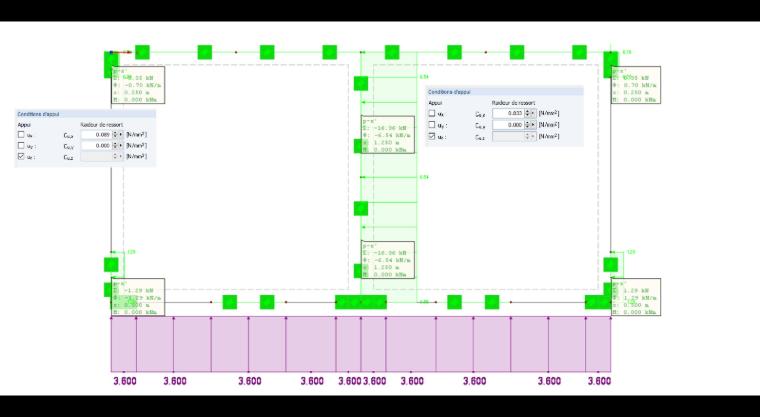Image resolution: width=760 pixels, height=417 pixels.
Task: Click the greyed Cu,z field in the 0.033 panel
Action: tap(508, 136)
